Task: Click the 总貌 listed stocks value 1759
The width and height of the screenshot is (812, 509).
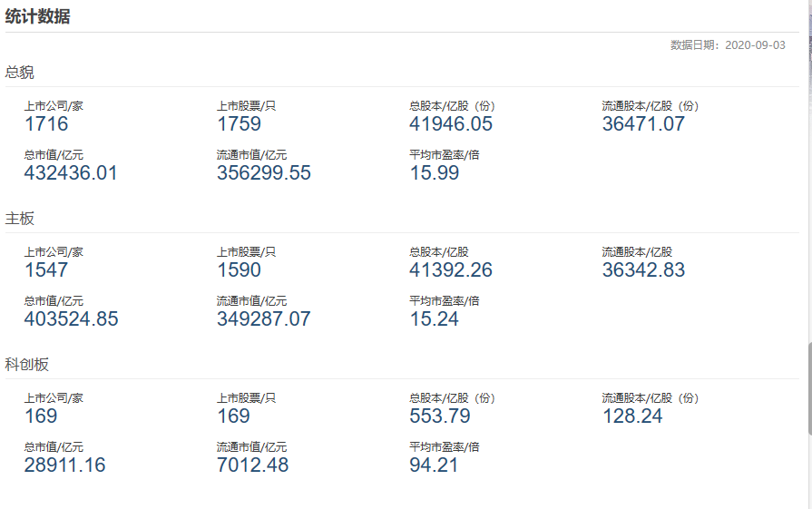Action: coord(239,124)
